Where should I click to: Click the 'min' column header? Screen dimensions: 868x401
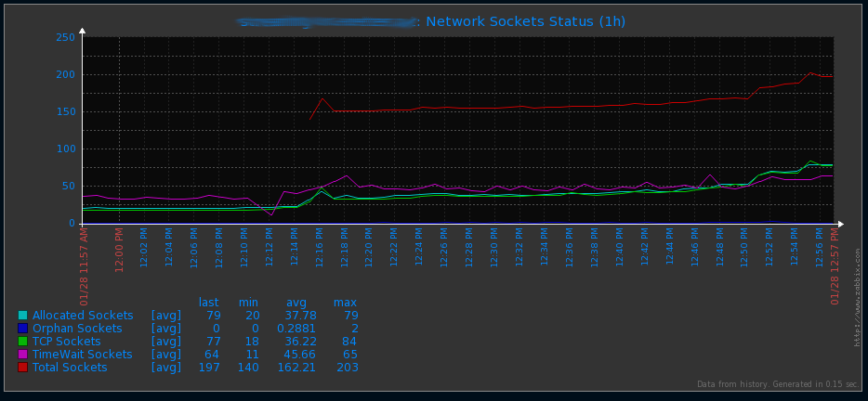pyautogui.click(x=248, y=303)
